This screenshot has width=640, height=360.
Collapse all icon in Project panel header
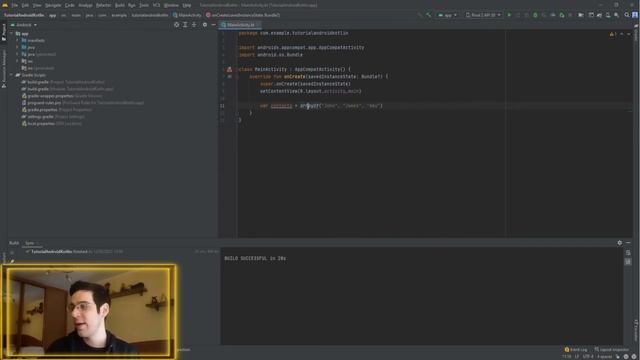[x=194, y=25]
